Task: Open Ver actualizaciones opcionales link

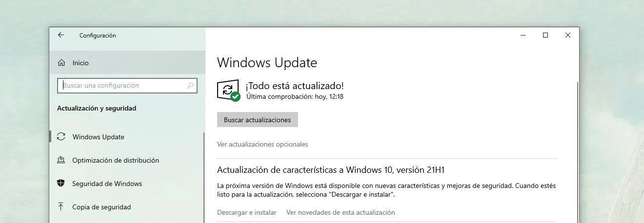Action: [x=262, y=144]
